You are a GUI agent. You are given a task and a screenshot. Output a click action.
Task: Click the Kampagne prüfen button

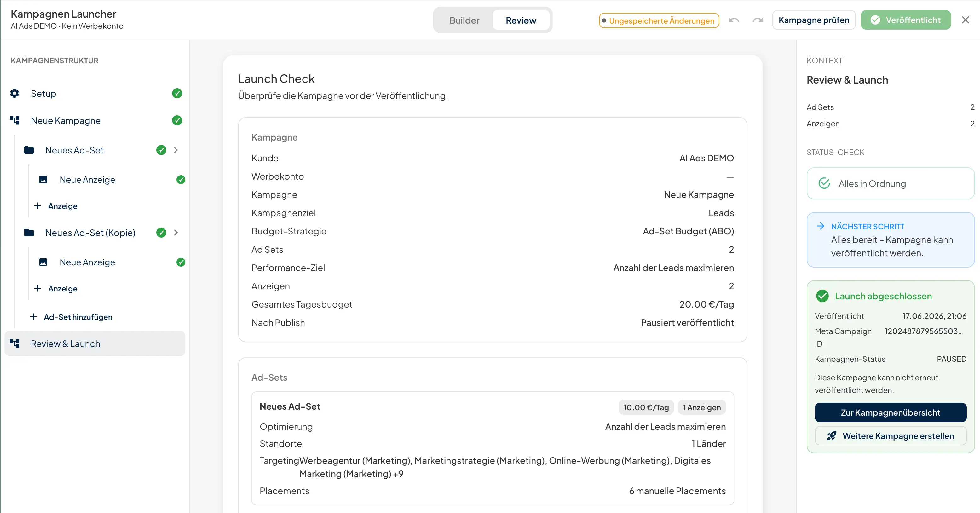point(814,20)
